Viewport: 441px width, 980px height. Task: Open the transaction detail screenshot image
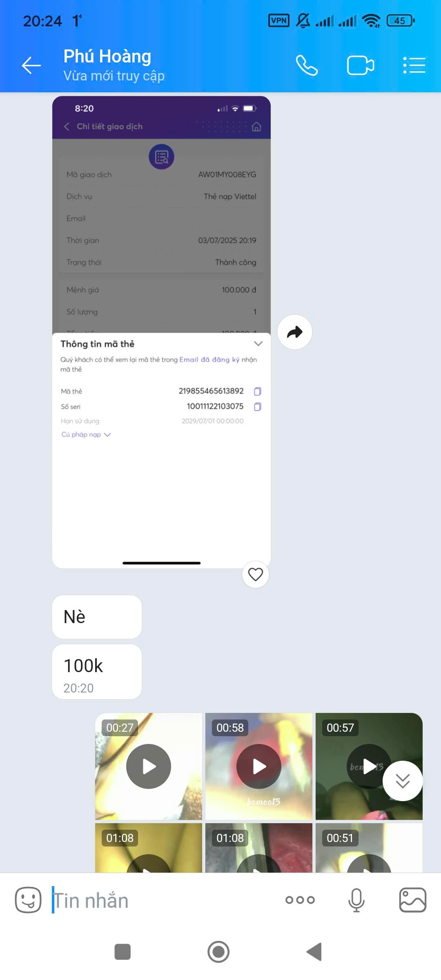point(161,286)
